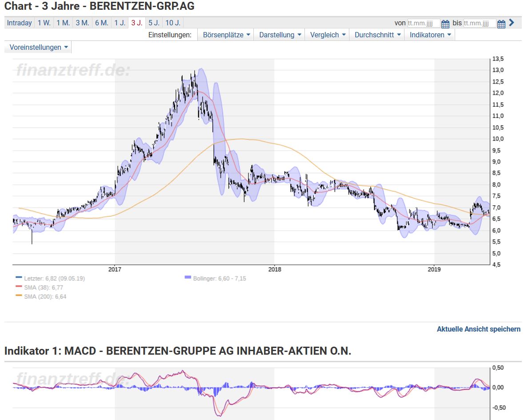This screenshot has height=420, width=524.
Task: Click the 2018 x-axis label
Action: [x=275, y=269]
